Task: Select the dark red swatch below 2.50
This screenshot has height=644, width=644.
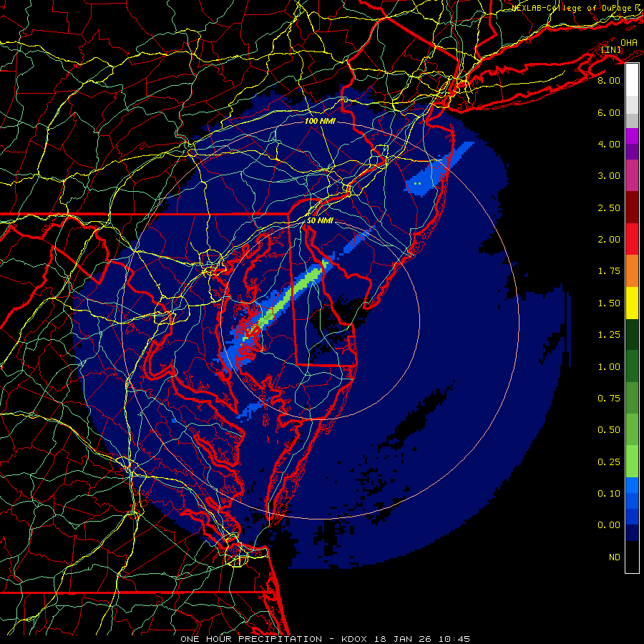Action: (x=632, y=208)
